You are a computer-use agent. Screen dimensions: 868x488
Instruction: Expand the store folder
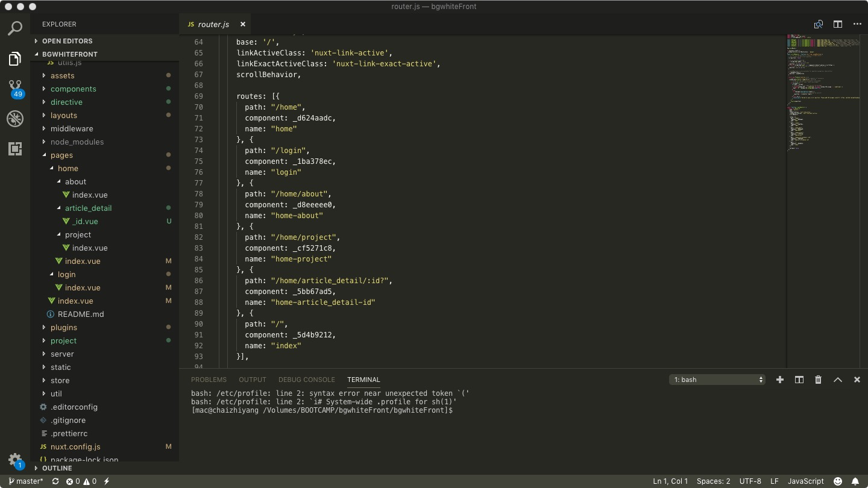(x=105, y=380)
